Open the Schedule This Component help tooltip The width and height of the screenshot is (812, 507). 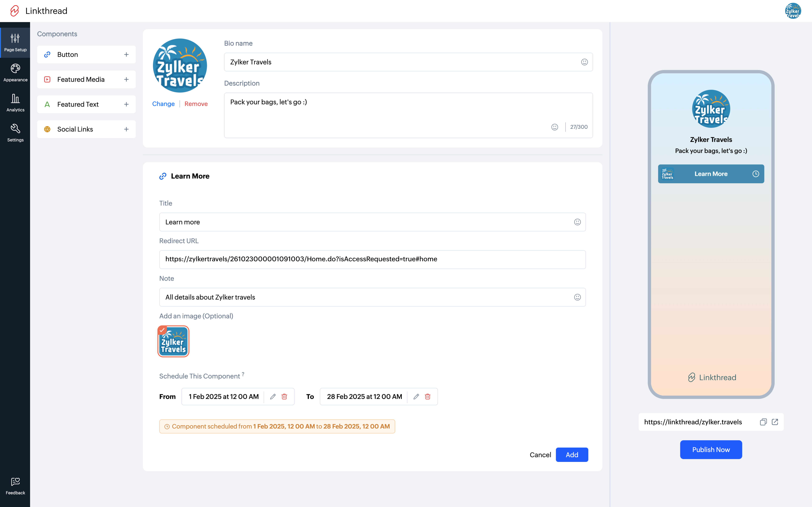pyautogui.click(x=243, y=374)
